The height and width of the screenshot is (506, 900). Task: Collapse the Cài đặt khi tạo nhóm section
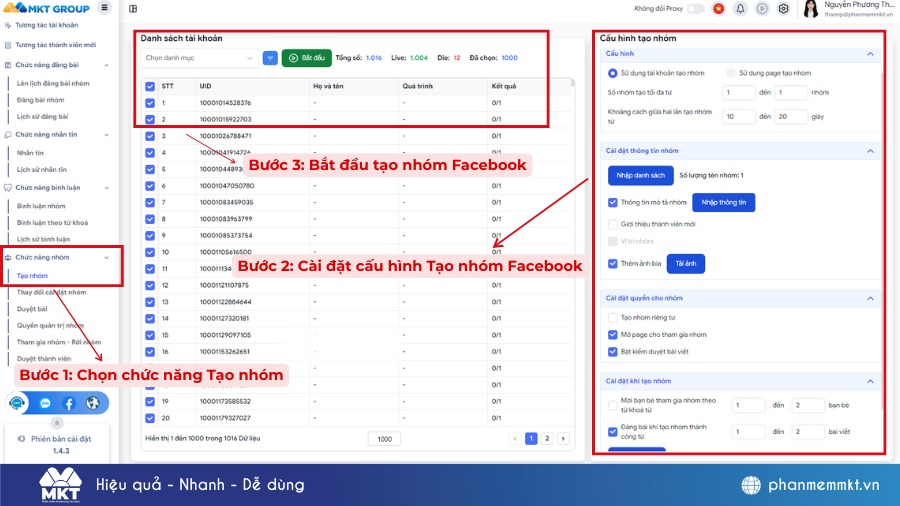point(870,382)
